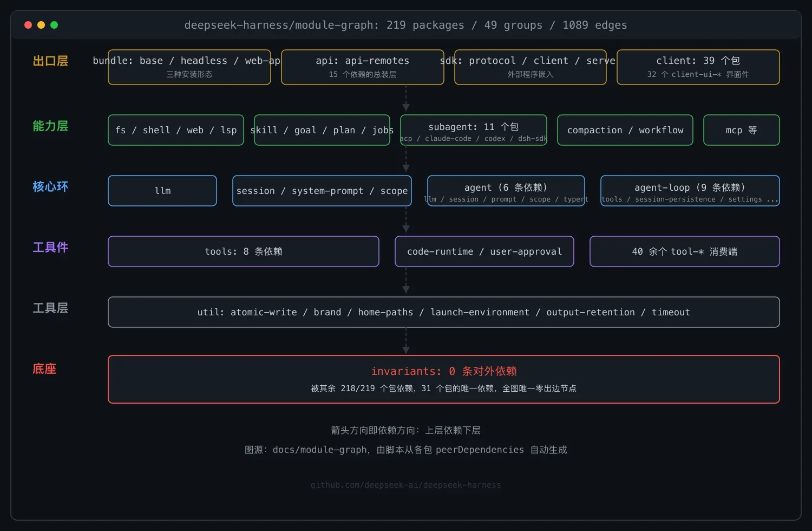The image size is (812, 531).
Task: Select the 工具件 layer label
Action: [x=50, y=247]
